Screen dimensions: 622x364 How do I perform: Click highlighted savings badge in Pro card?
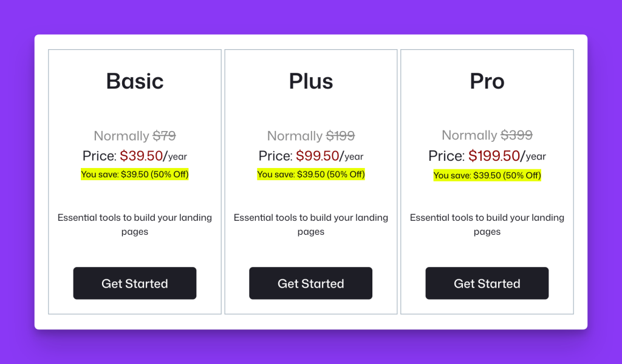pyautogui.click(x=487, y=175)
